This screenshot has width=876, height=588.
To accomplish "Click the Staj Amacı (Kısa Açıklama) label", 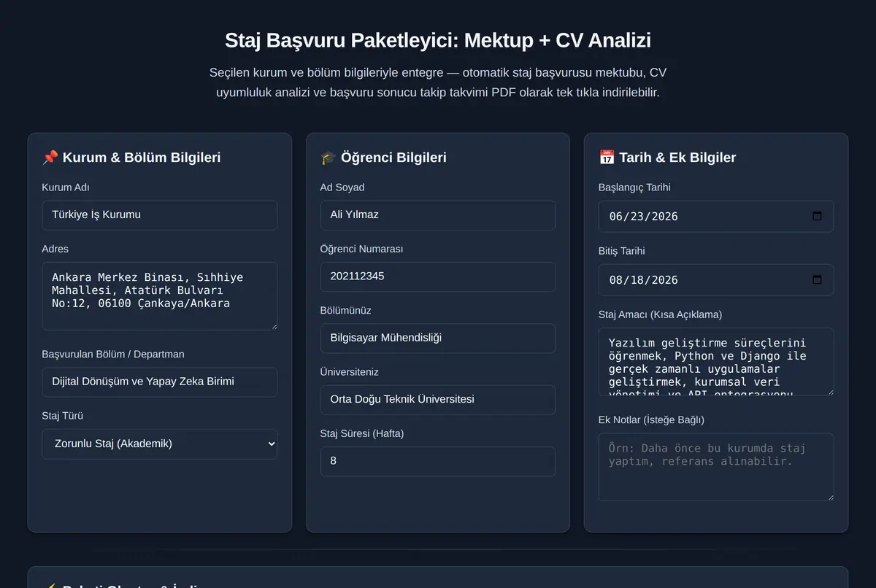I will point(660,314).
